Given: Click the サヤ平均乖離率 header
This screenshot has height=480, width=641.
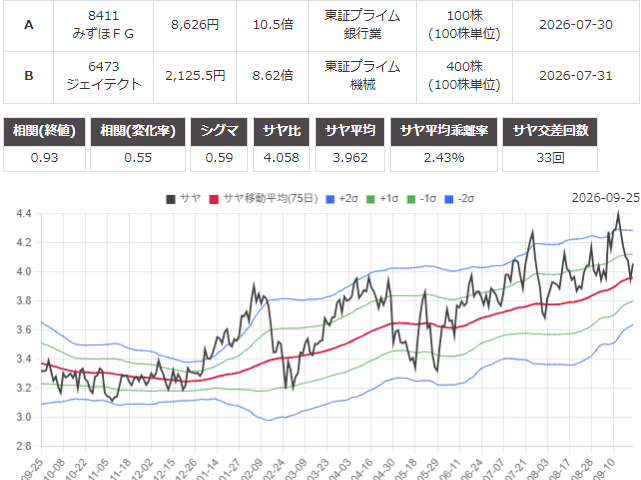Looking at the screenshot, I should click(x=444, y=131).
